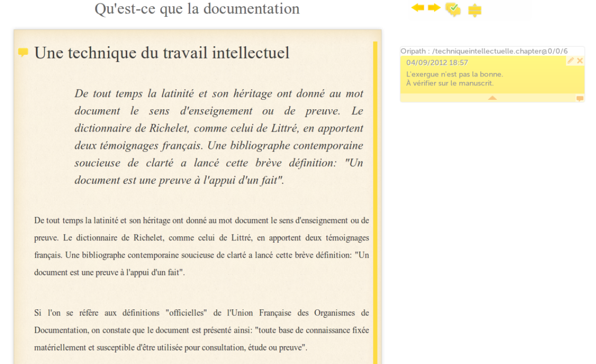
Task: Delete the note with X icon
Action: coord(580,61)
